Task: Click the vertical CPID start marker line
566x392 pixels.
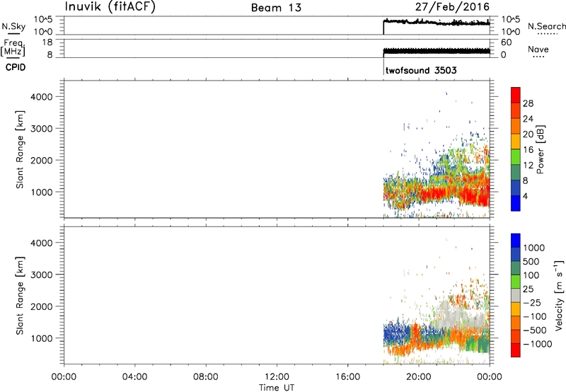Action: pyautogui.click(x=383, y=67)
